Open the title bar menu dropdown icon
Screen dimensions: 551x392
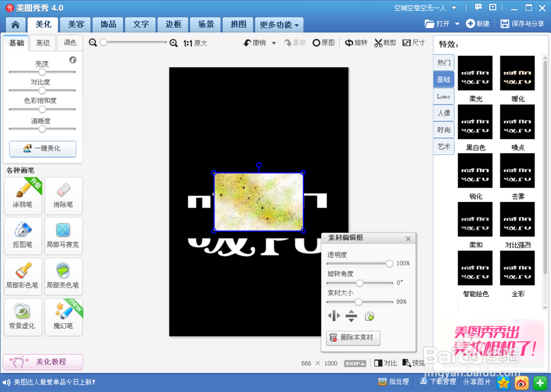[x=493, y=7]
